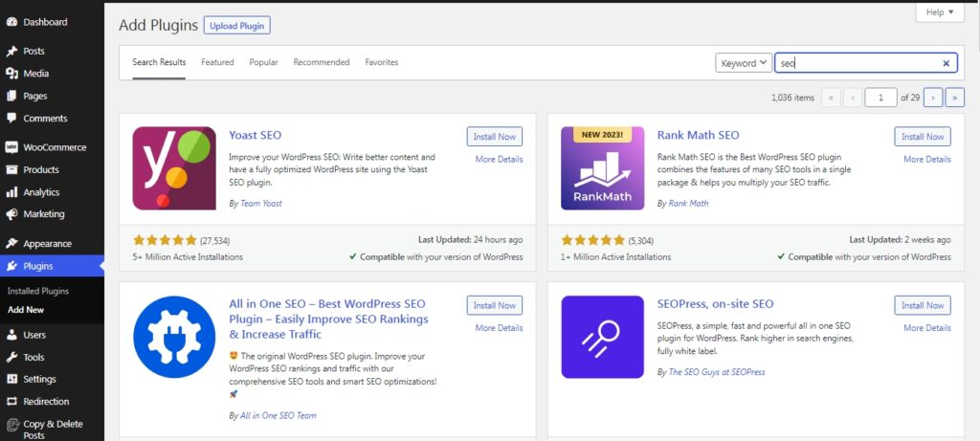
Task: Click "5+ Million Active Installations" text
Action: [188, 256]
